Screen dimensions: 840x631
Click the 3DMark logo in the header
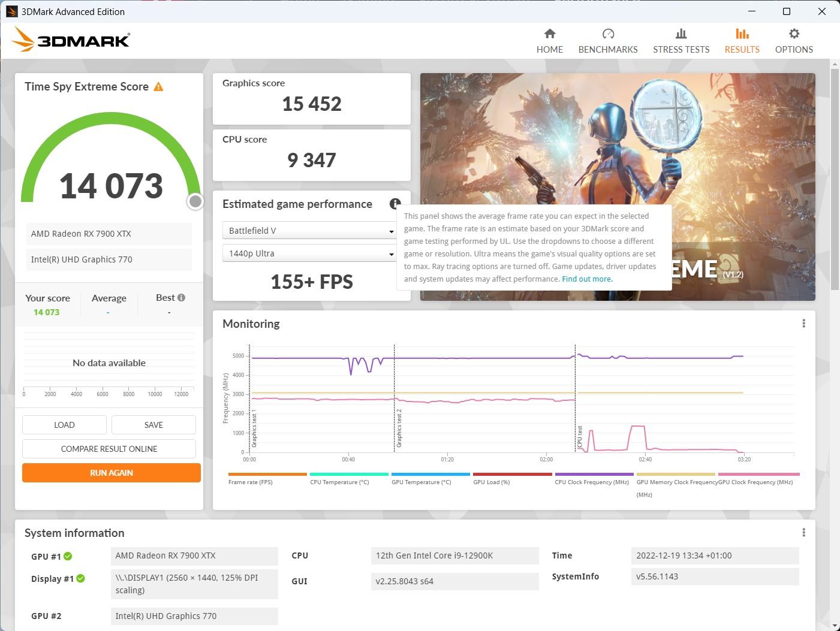(x=71, y=40)
